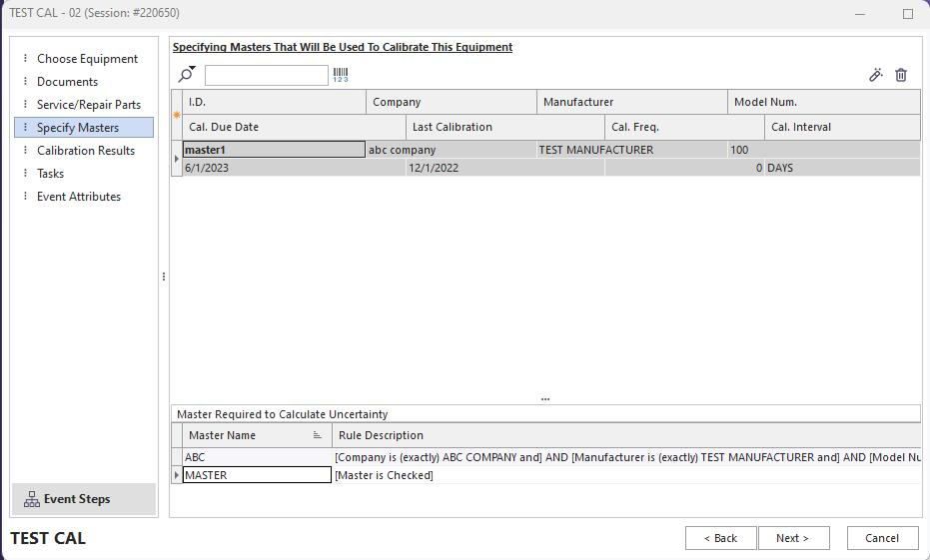Delete the master using the trash icon
This screenshot has height=560, width=930.
901,75
